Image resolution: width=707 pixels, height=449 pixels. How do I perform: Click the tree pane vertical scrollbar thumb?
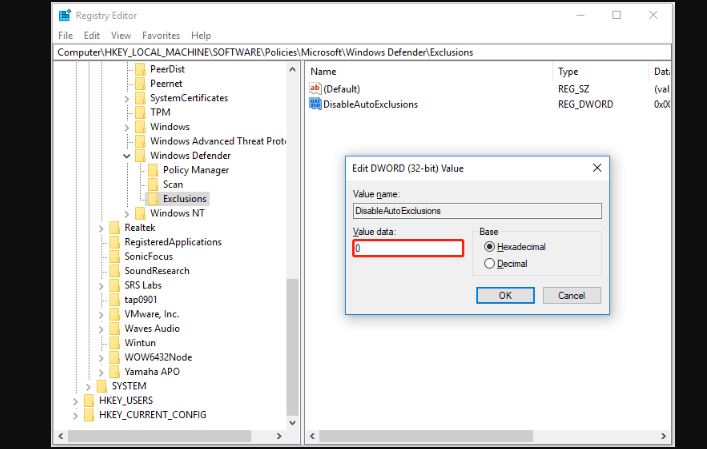point(293,347)
